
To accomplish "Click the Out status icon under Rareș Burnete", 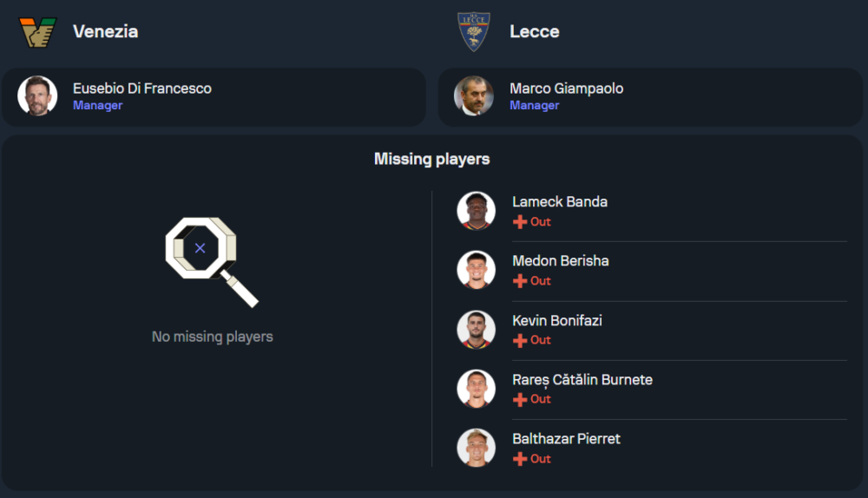I will 520,399.
